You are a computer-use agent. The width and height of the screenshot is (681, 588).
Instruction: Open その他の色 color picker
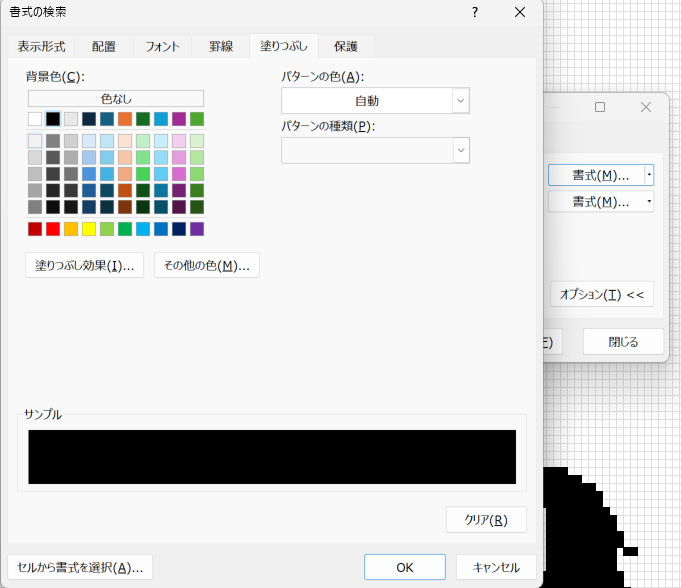[x=206, y=265]
